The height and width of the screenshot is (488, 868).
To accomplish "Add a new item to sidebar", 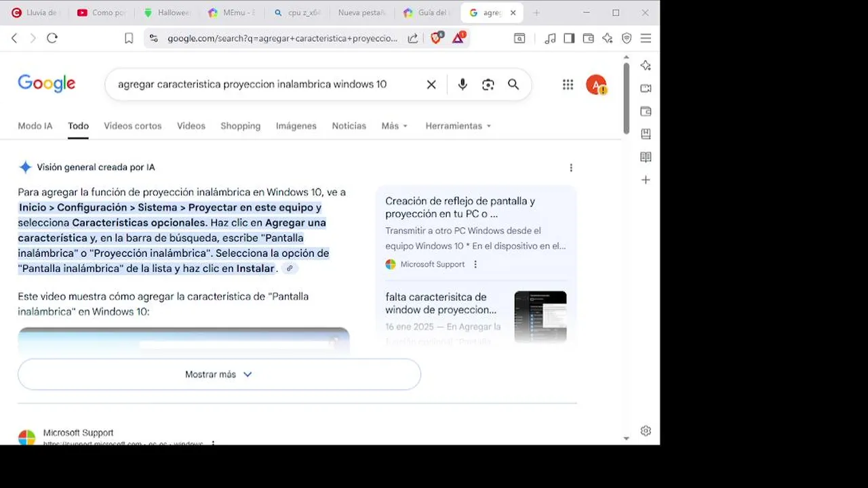I will coord(646,180).
